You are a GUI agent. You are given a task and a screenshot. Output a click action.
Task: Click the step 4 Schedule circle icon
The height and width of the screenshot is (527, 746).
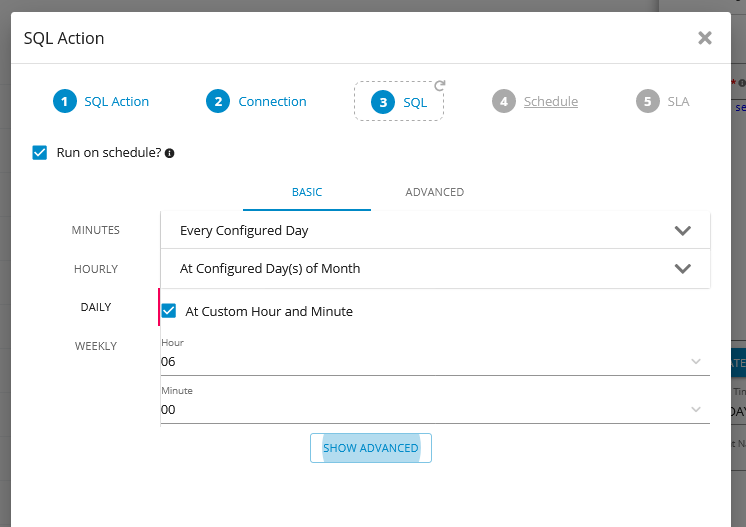504,101
